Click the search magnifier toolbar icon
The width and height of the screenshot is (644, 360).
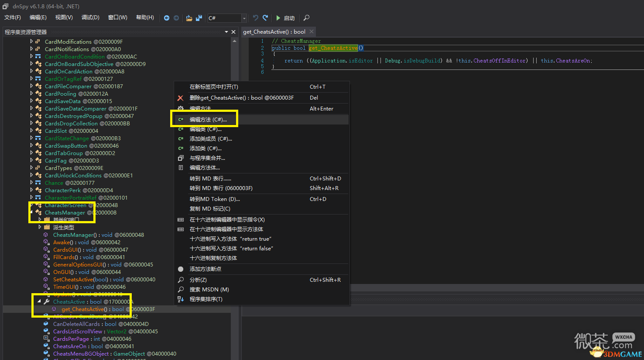tap(306, 18)
